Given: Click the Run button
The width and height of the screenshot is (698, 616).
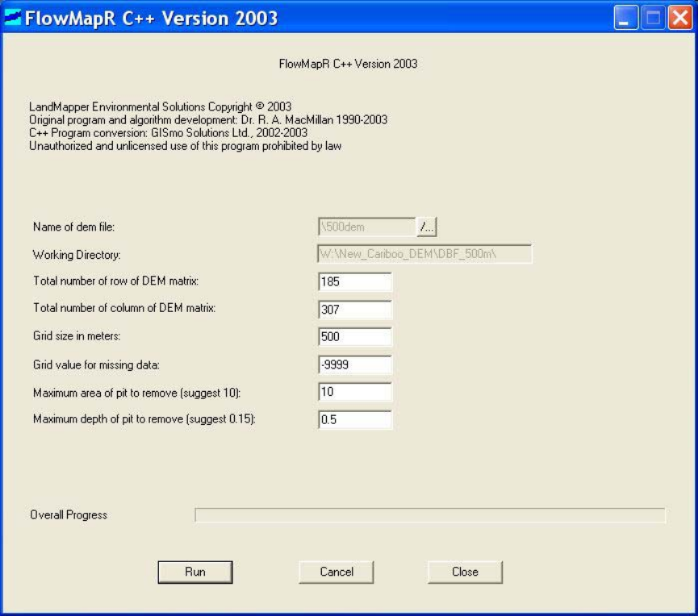Looking at the screenshot, I should coord(195,572).
